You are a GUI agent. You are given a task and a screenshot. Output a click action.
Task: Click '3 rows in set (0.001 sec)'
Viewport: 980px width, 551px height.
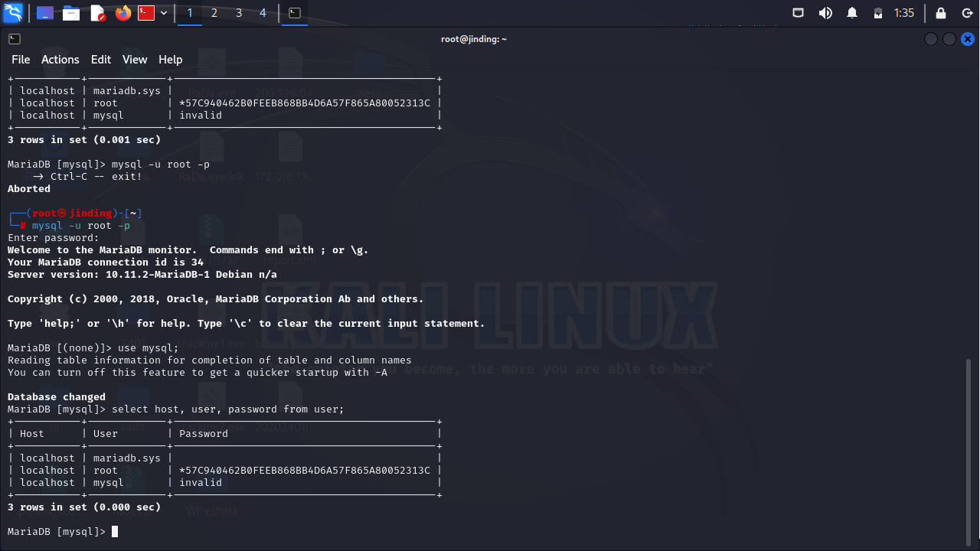84,140
